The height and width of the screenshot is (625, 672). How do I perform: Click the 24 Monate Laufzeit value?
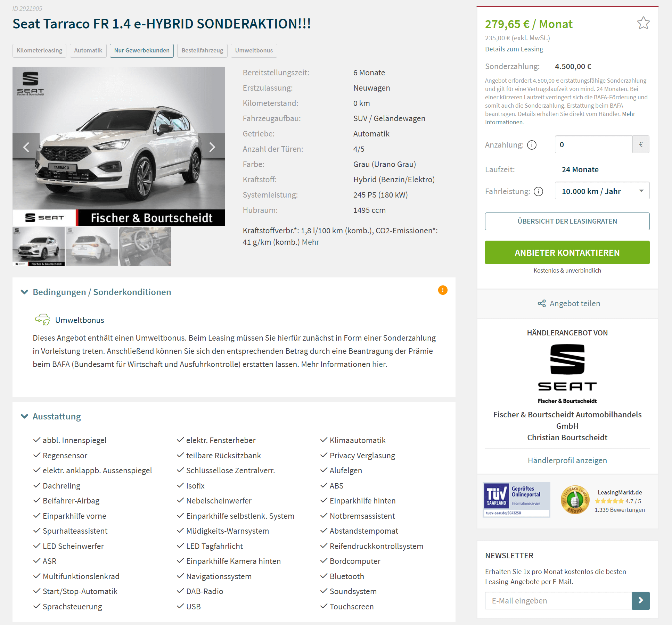click(580, 169)
